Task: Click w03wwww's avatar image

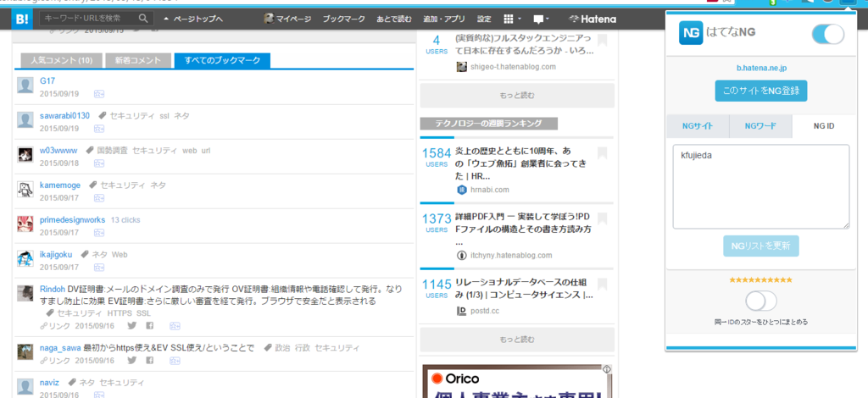Action: (x=25, y=155)
